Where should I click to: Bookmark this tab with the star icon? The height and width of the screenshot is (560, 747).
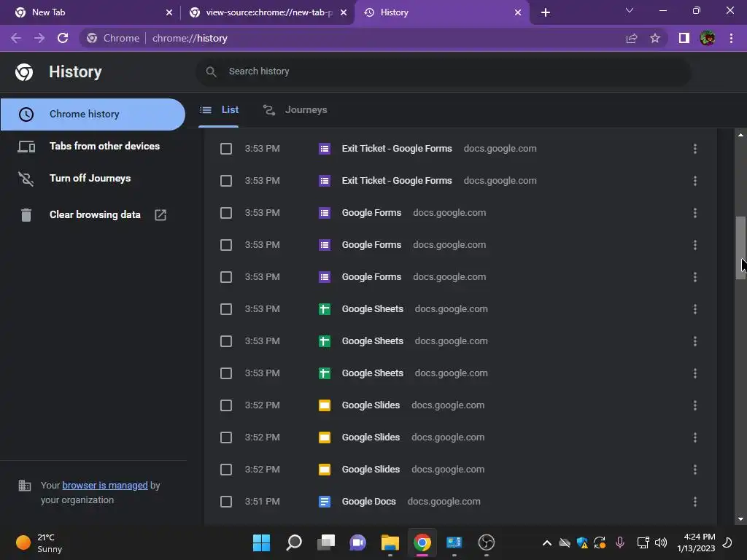pyautogui.click(x=655, y=38)
